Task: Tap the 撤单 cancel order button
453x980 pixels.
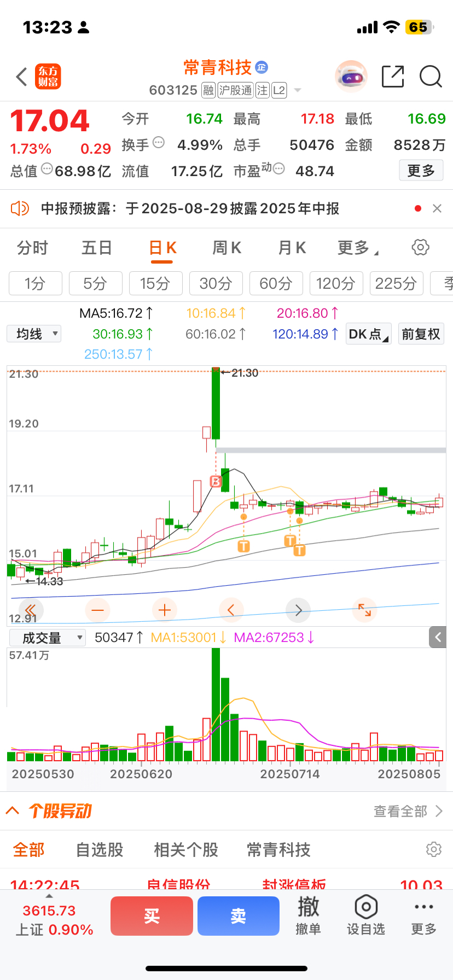Action: pos(308,916)
